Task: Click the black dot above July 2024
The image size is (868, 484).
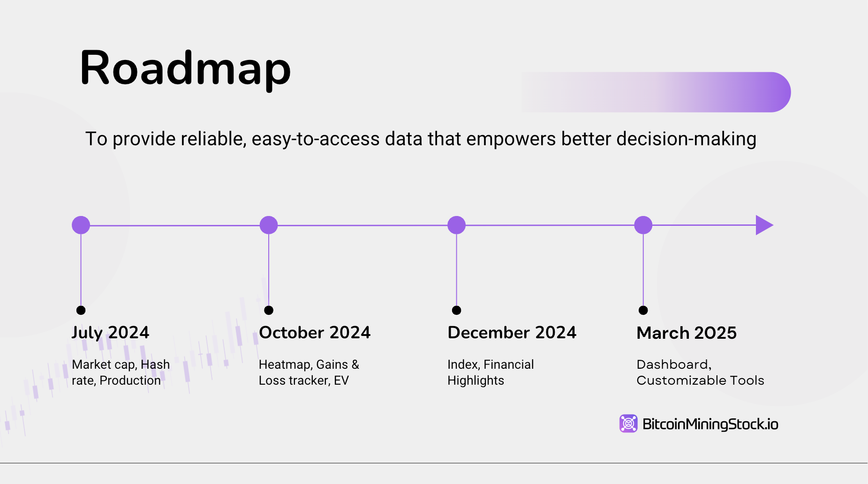Action: [81, 310]
